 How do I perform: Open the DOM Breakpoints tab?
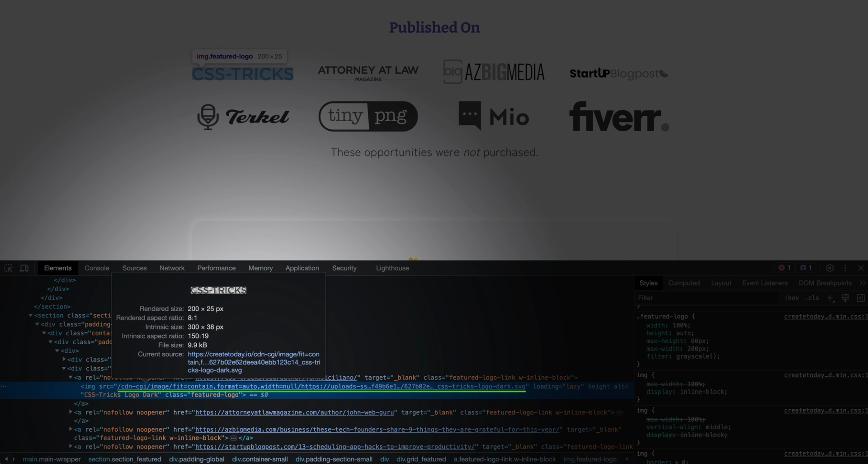pyautogui.click(x=825, y=283)
